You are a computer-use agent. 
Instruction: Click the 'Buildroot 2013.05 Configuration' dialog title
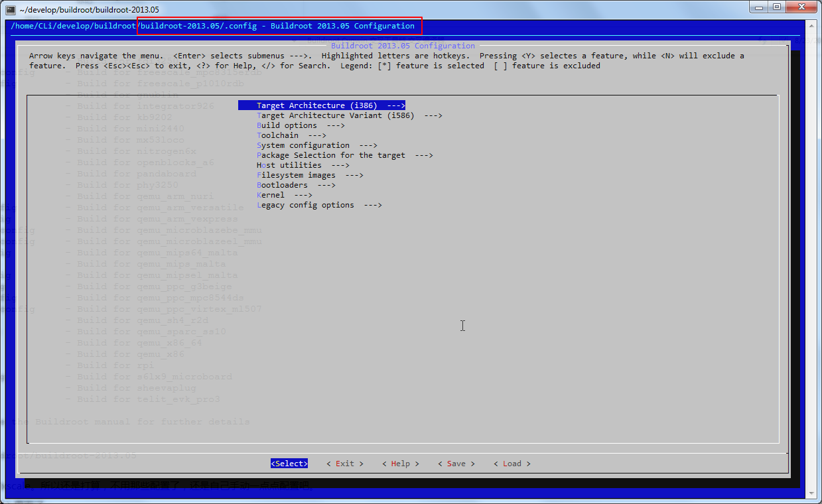(403, 46)
